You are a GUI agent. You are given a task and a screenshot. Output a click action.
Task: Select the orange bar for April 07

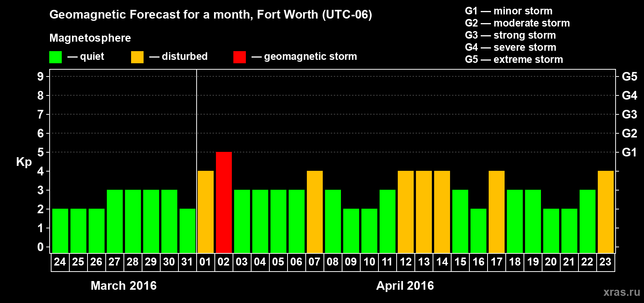(x=315, y=212)
